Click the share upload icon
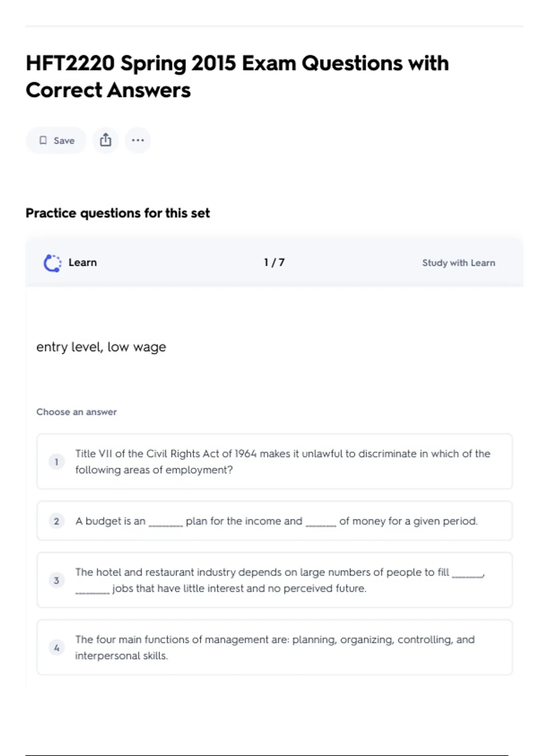This screenshot has width=534, height=756. (x=105, y=141)
